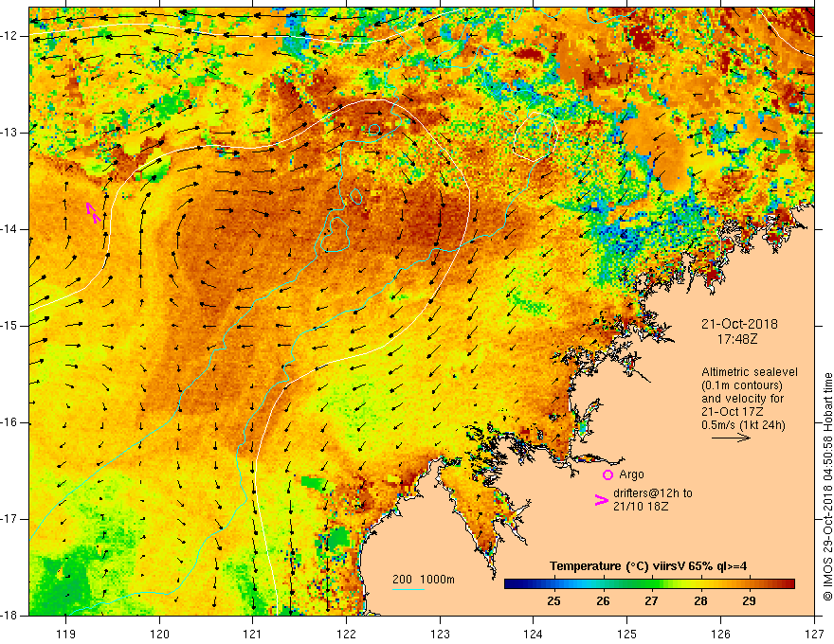Click the color bar tick label 26

click(603, 601)
